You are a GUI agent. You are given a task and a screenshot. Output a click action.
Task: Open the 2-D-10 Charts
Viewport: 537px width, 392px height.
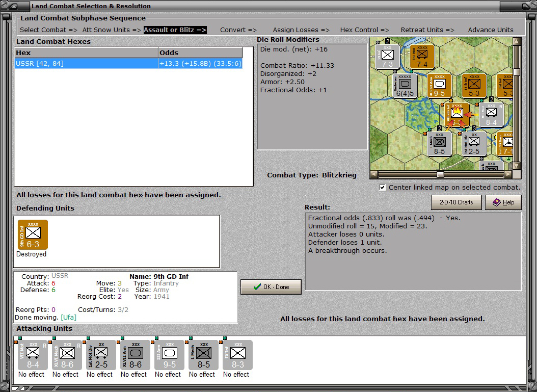point(456,202)
